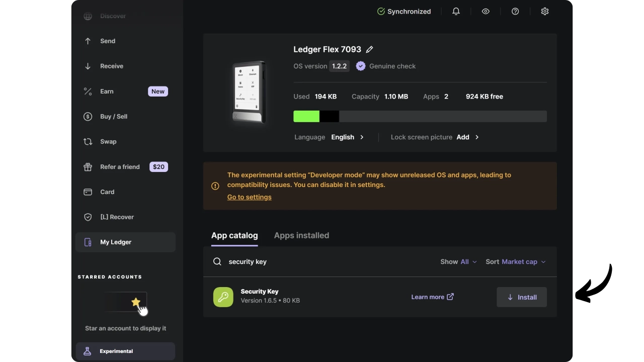
Task: Click the Synchronized check icon
Action: pyautogui.click(x=381, y=11)
